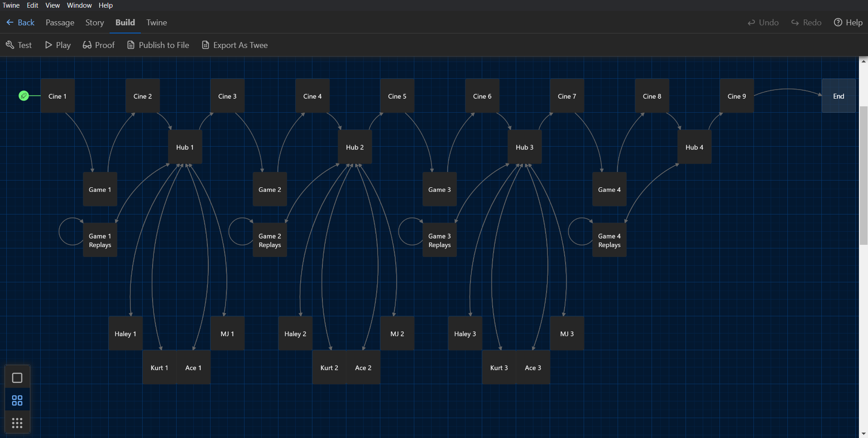The image size is (868, 438).
Task: Click the Undo icon
Action: tap(751, 22)
